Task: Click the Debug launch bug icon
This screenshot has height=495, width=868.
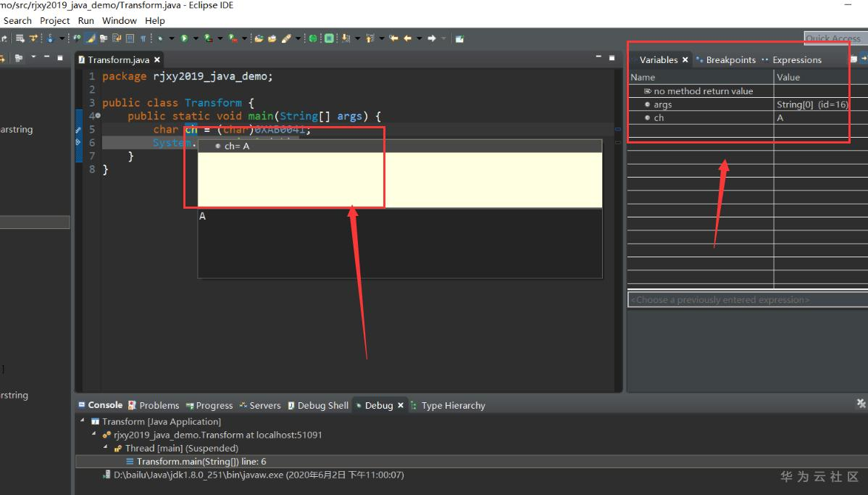Action: click(161, 38)
